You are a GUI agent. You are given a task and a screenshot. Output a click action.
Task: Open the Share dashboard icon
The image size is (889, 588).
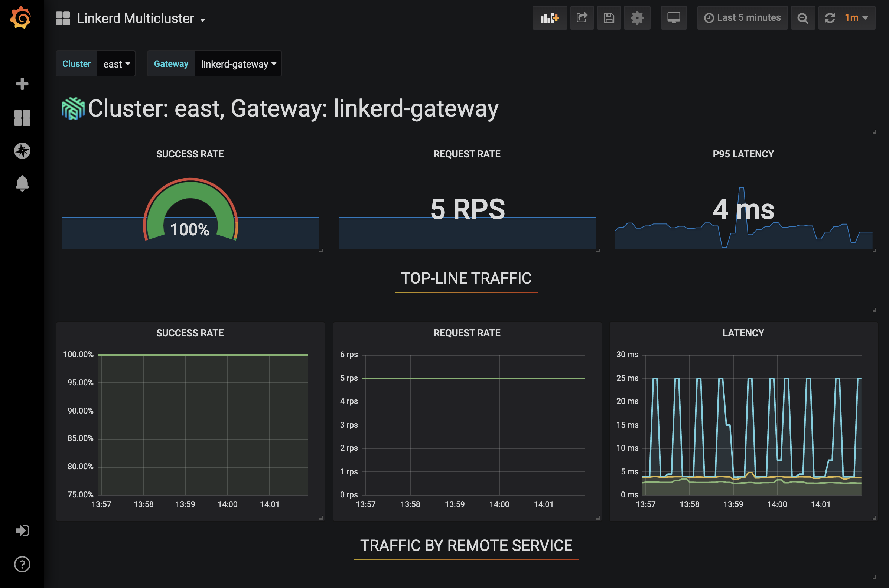pos(582,17)
